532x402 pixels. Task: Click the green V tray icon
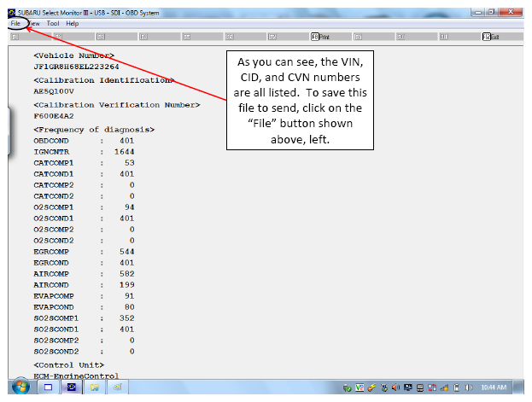tap(360, 387)
